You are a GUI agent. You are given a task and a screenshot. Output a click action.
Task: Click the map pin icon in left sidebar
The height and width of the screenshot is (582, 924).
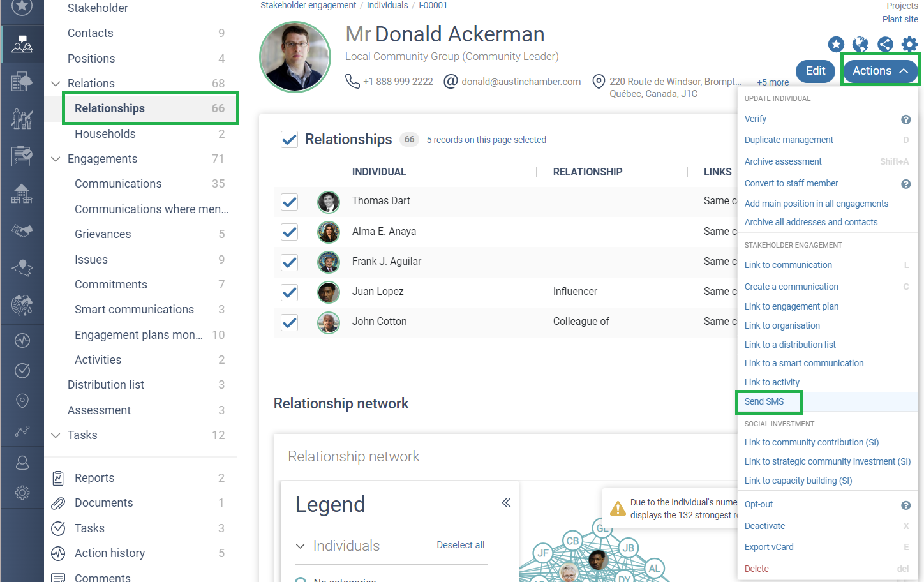coord(22,401)
